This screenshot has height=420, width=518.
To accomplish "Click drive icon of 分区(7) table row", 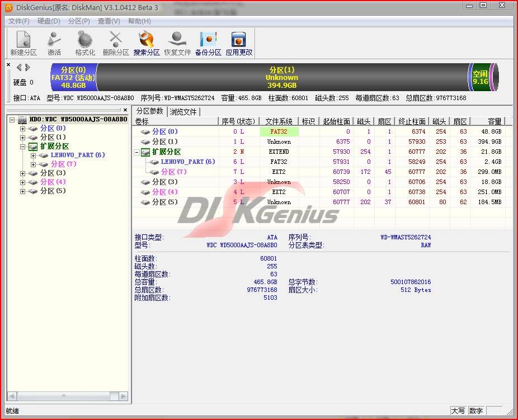I will point(154,172).
